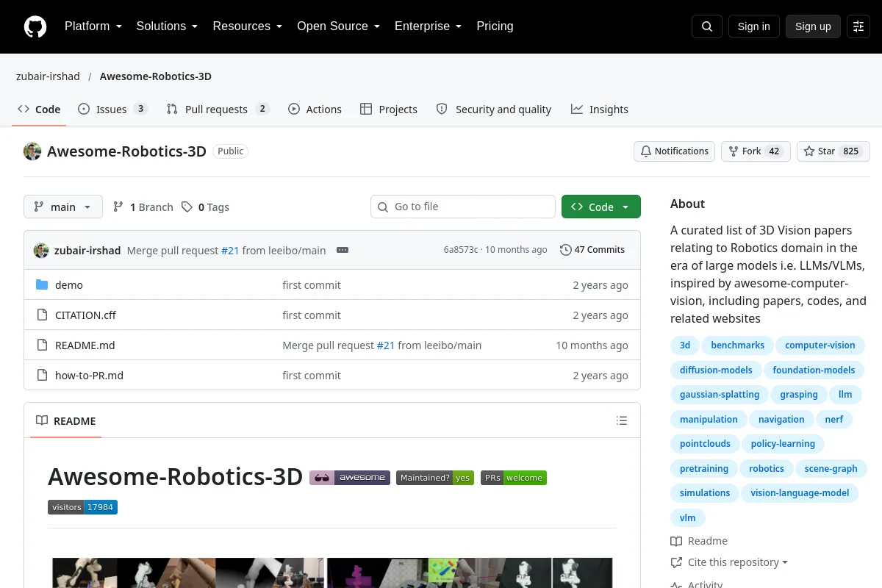The height and width of the screenshot is (588, 882).
Task: Open Security and quality tab
Action: 493,110
